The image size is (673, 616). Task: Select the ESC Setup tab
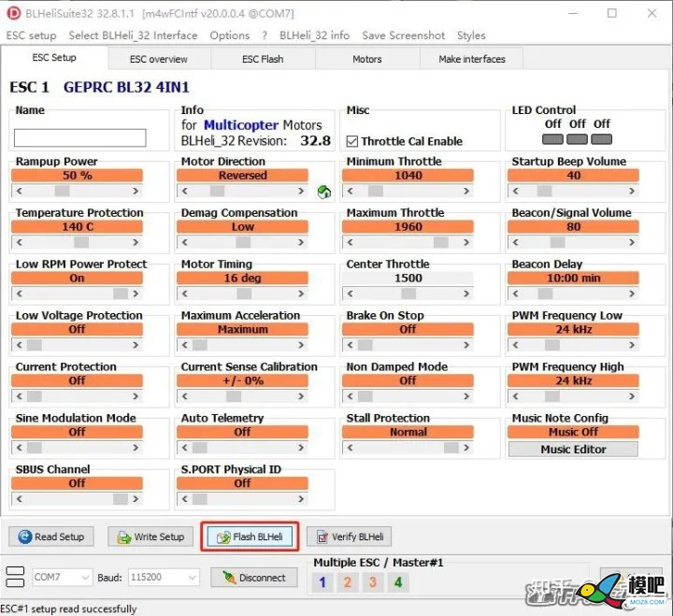(54, 58)
